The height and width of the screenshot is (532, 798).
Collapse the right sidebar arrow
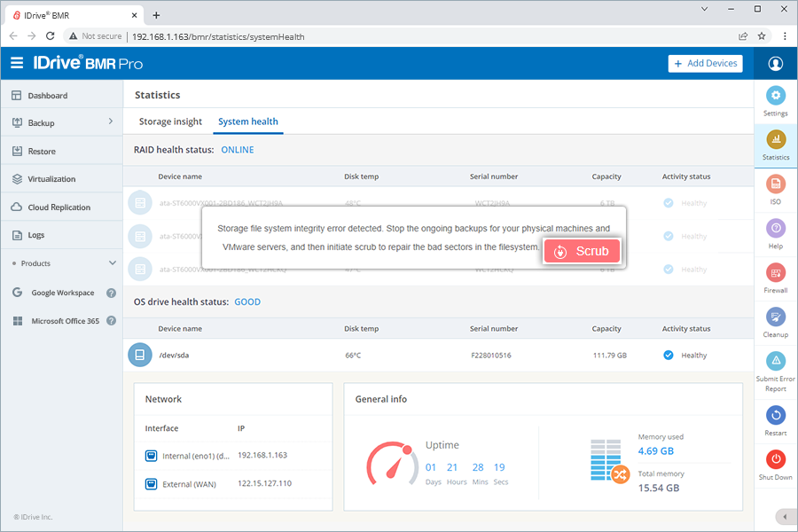tap(785, 517)
